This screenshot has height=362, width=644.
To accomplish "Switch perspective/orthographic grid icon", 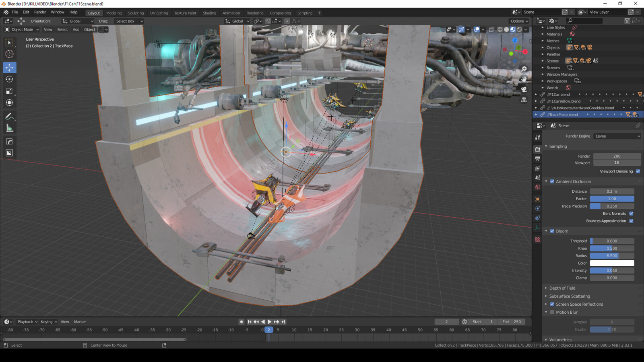I will click(x=524, y=100).
